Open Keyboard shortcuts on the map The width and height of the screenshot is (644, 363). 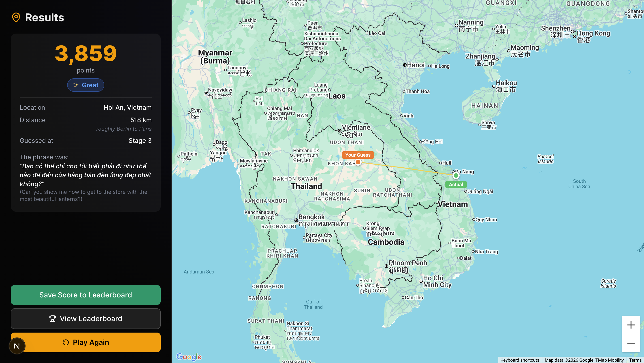[520, 360]
